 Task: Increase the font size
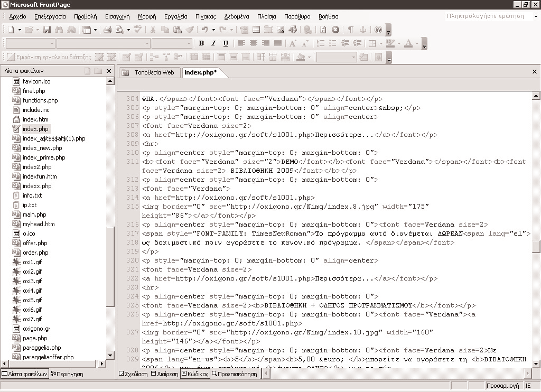coord(293,43)
